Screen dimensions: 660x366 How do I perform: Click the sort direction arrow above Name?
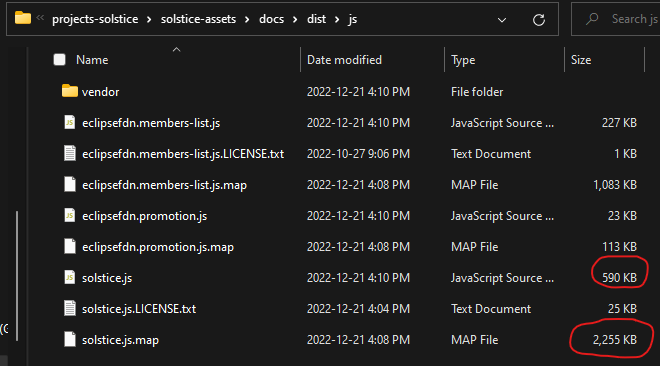(176, 50)
